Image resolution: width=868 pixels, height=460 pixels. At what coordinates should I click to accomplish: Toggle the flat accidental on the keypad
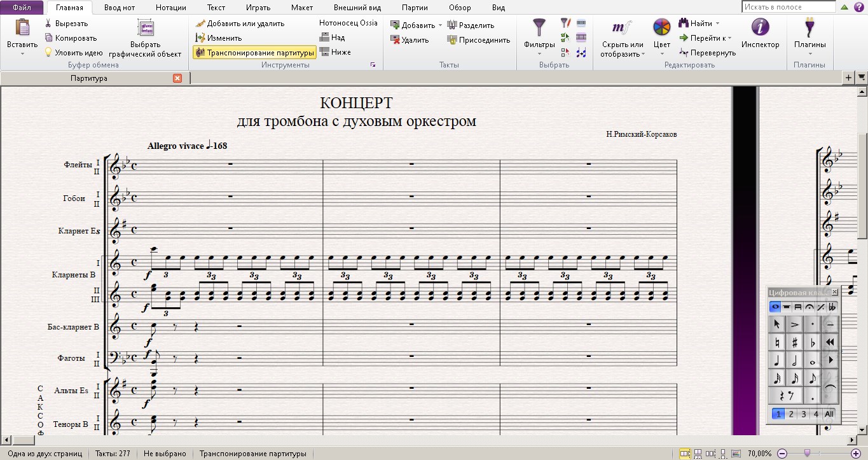tap(812, 342)
